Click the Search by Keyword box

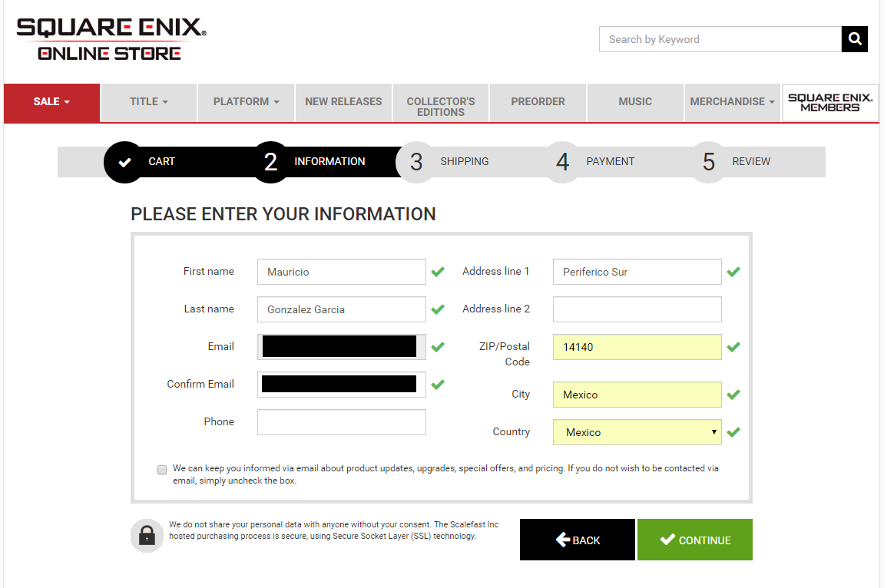[720, 39]
